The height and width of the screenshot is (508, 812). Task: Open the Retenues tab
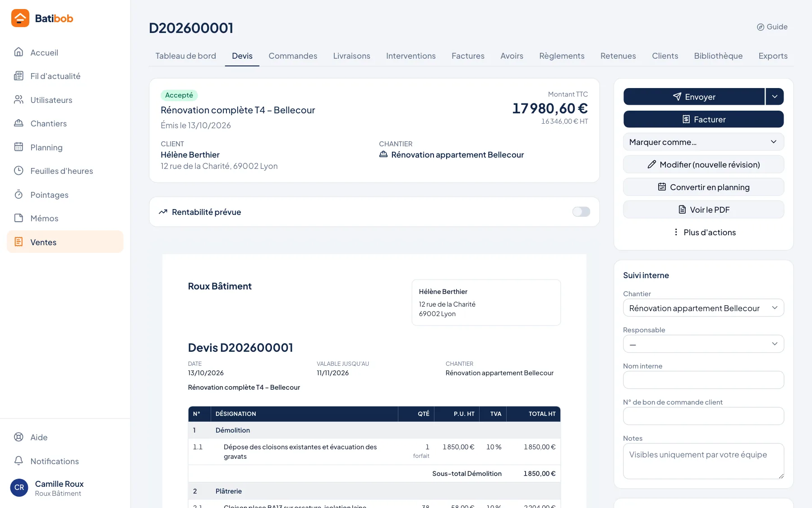[x=618, y=56]
